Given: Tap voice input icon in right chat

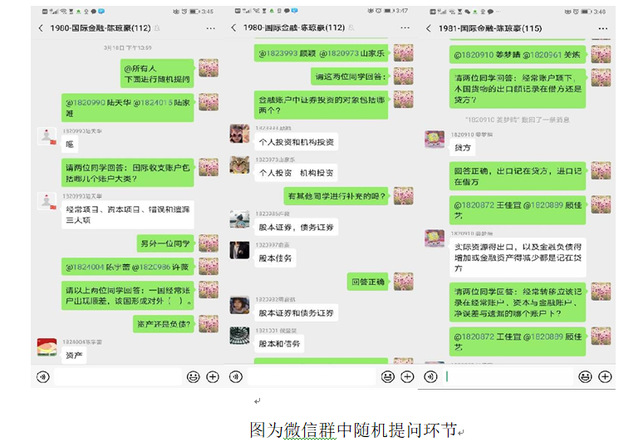Looking at the screenshot, I should click(x=431, y=377).
